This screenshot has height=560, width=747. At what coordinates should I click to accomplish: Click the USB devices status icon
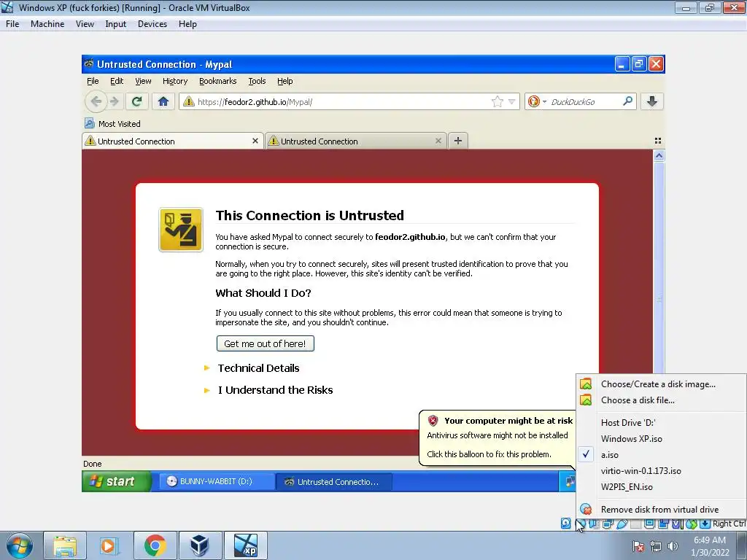622,524
